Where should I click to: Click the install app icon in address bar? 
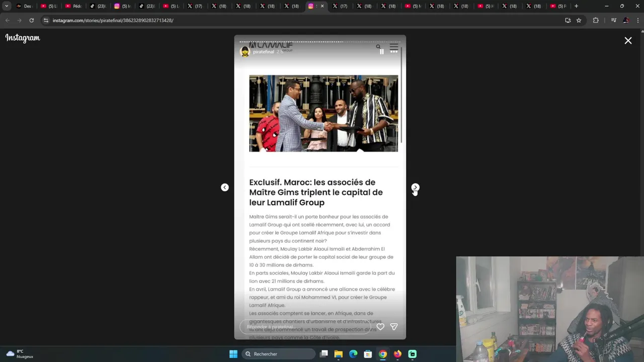click(x=568, y=20)
